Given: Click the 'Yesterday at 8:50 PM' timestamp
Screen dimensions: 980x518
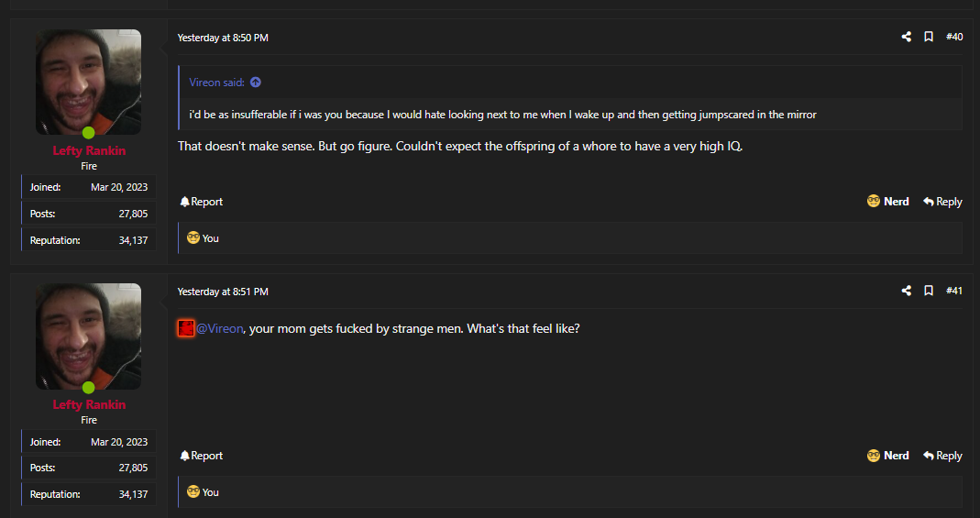Looking at the screenshot, I should 223,38.
